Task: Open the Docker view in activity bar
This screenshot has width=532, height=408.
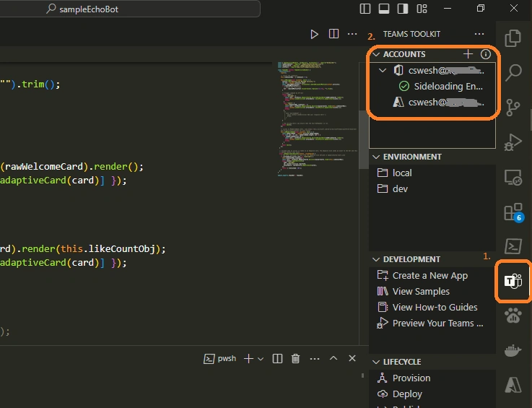Action: tap(513, 351)
